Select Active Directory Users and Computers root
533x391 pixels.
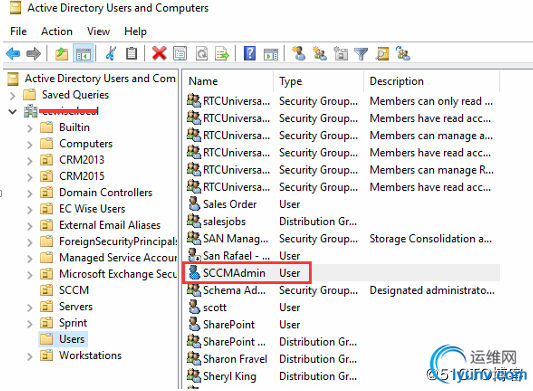(x=100, y=78)
